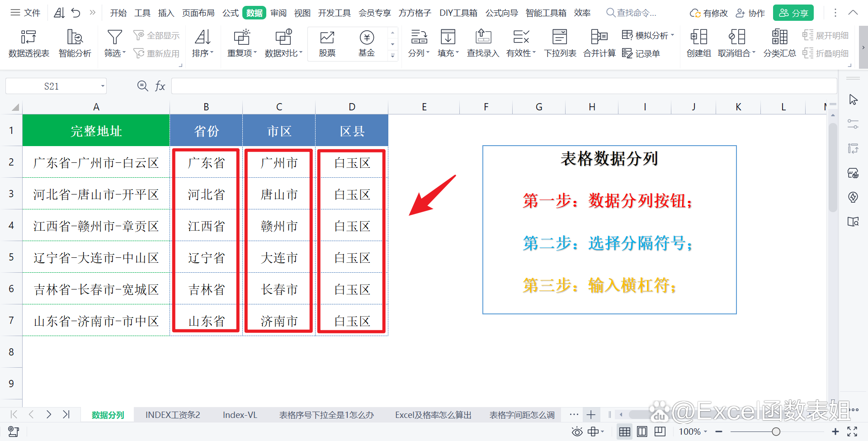Viewport: 868px width, 441px height.
Task: Switch to normal grid view
Action: 625,432
